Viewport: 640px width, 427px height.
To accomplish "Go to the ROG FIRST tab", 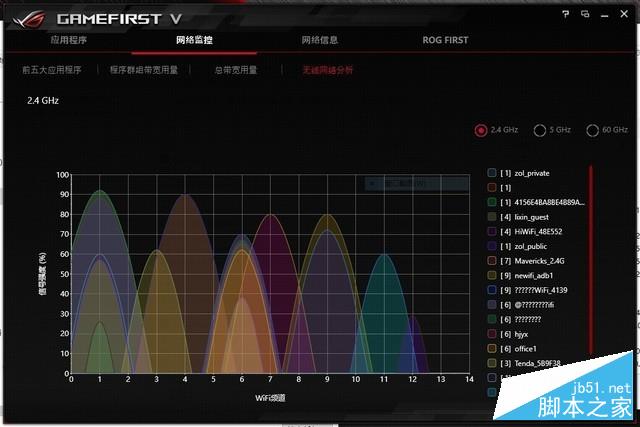I will pyautogui.click(x=445, y=40).
